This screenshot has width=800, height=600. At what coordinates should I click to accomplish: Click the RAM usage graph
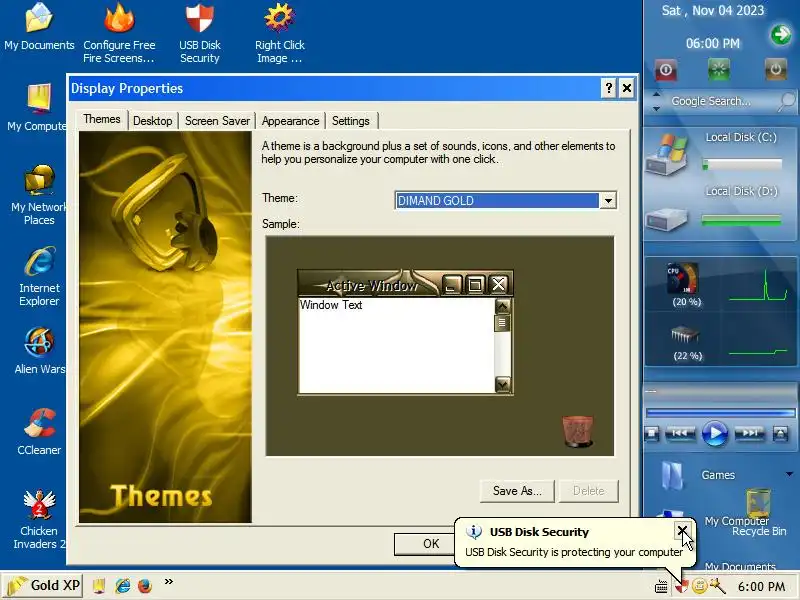point(758,352)
